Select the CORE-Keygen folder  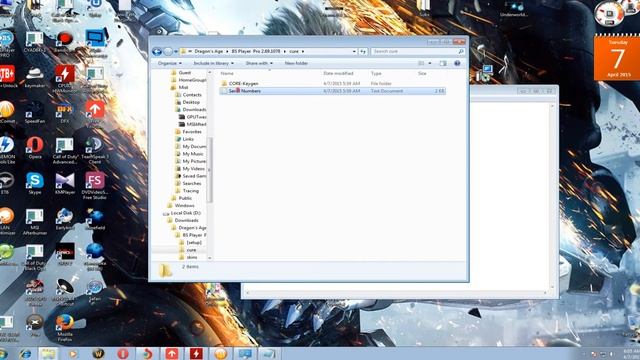pyautogui.click(x=243, y=84)
